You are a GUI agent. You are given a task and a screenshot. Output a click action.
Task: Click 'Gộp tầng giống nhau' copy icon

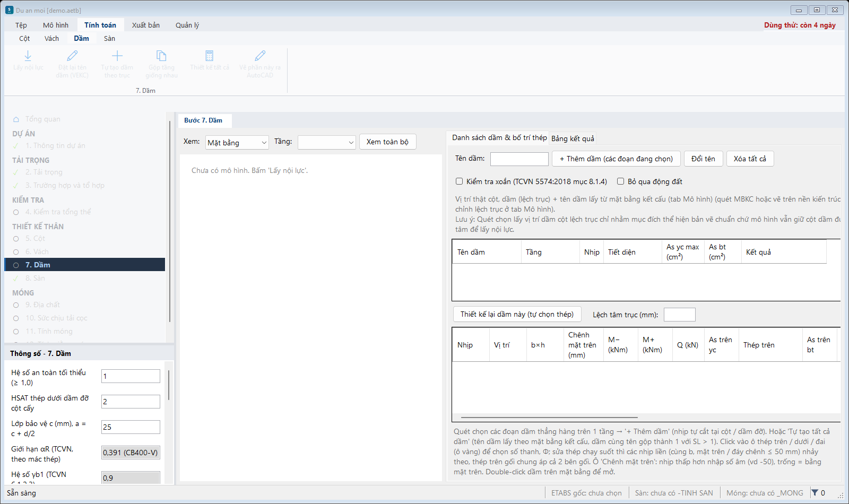coord(161,56)
